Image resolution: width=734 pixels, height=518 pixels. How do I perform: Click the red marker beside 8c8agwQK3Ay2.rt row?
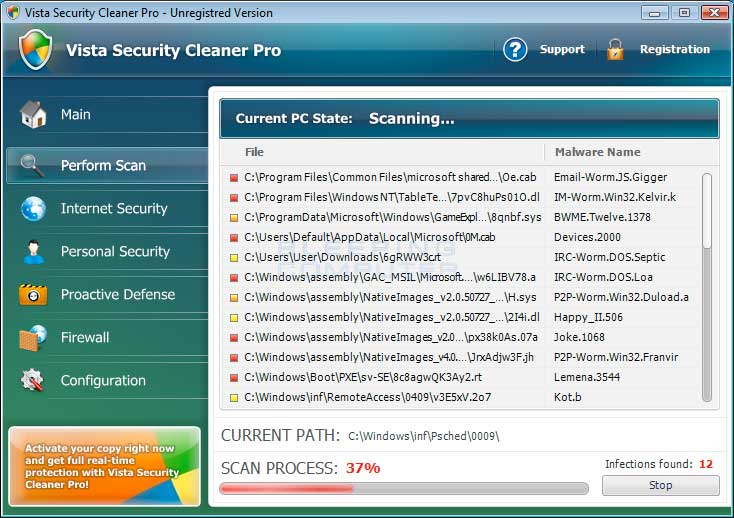click(234, 378)
